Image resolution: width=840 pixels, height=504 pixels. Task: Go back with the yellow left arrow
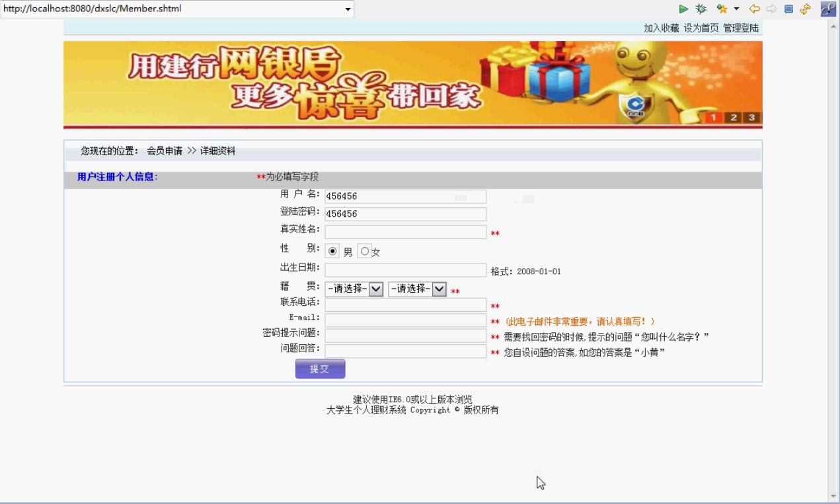[x=754, y=9]
